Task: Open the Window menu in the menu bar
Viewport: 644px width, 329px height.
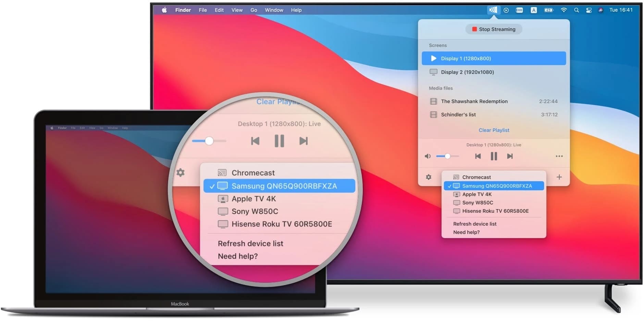Action: pos(274,10)
